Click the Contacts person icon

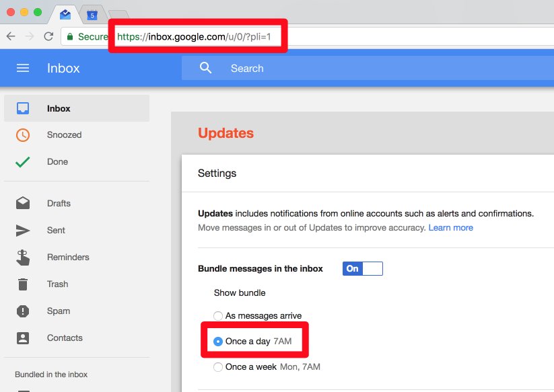point(23,338)
